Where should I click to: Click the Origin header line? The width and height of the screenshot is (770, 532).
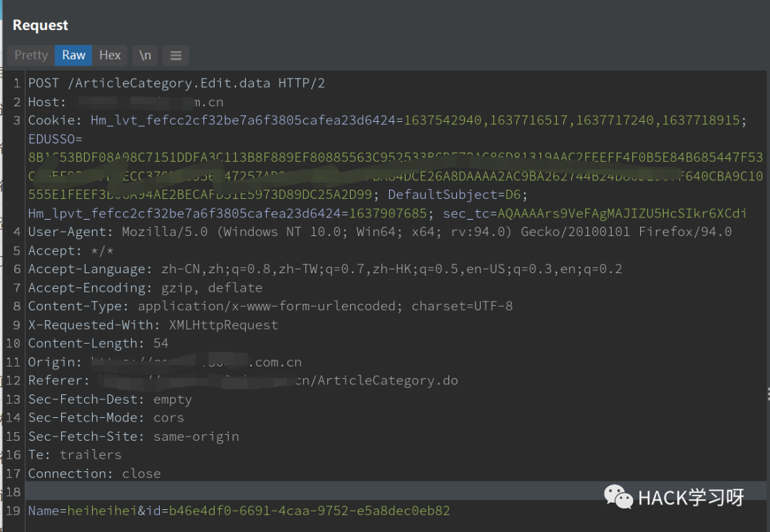click(x=165, y=362)
